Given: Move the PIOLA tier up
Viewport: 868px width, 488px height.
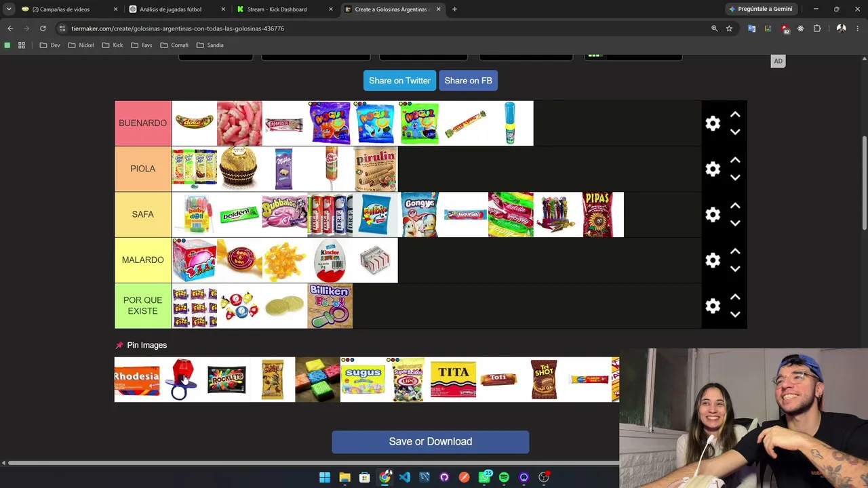Looking at the screenshot, I should pos(735,161).
